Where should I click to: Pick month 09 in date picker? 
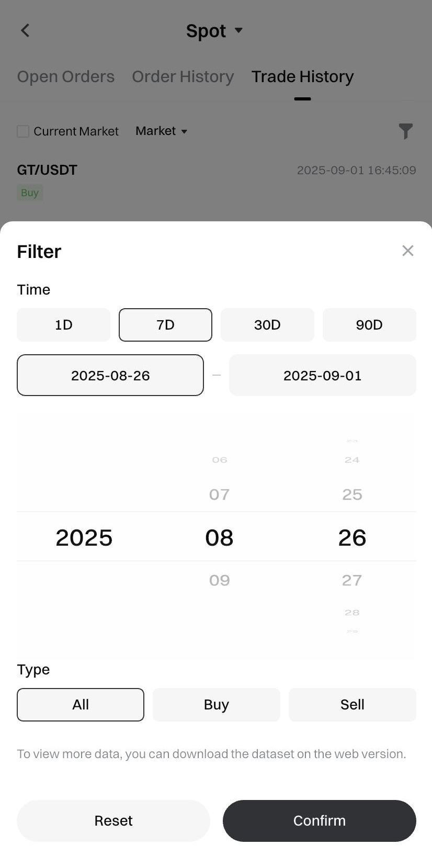(219, 580)
